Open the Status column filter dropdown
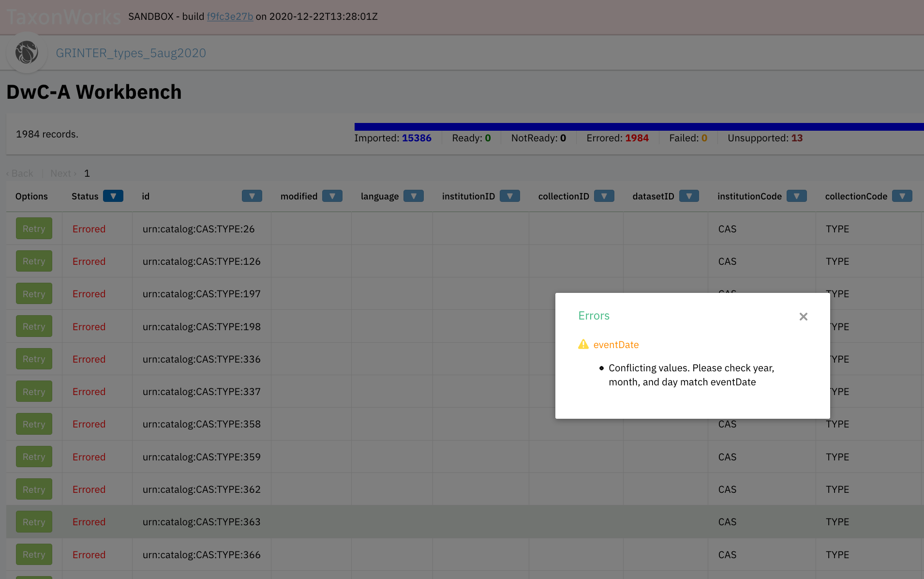 [x=113, y=196]
